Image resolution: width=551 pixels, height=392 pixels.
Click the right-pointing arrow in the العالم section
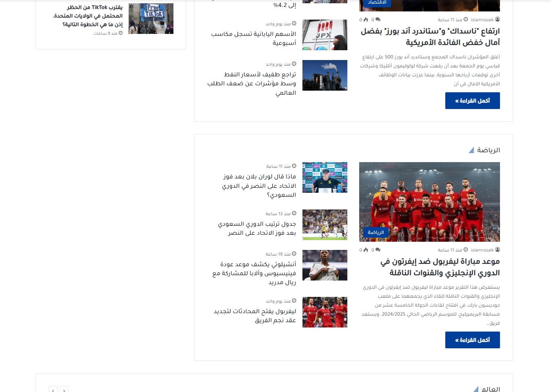tap(64, 390)
